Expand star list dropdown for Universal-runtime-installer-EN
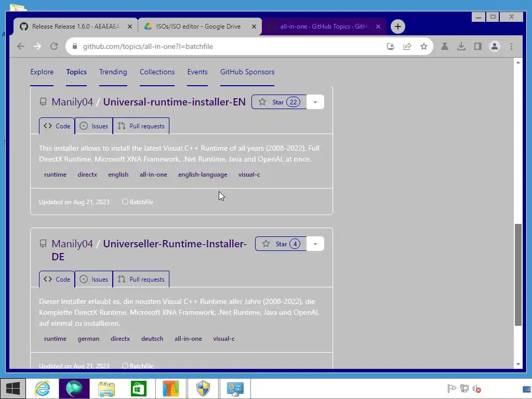 (315, 102)
